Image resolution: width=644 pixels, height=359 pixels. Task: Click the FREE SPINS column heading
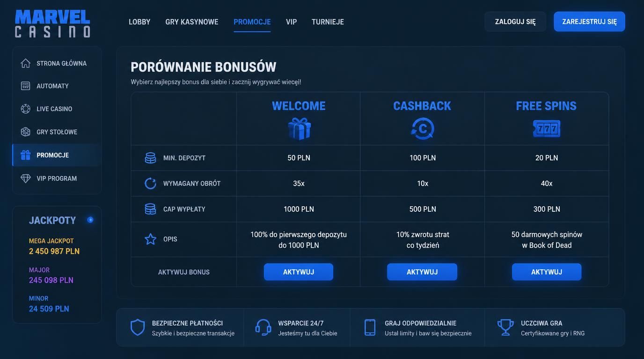pos(546,106)
